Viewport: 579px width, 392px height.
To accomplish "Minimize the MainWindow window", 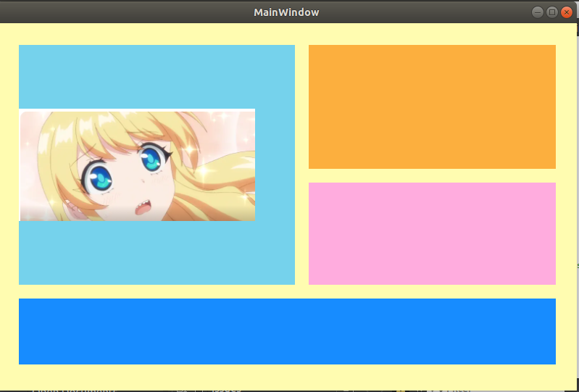I will click(538, 12).
